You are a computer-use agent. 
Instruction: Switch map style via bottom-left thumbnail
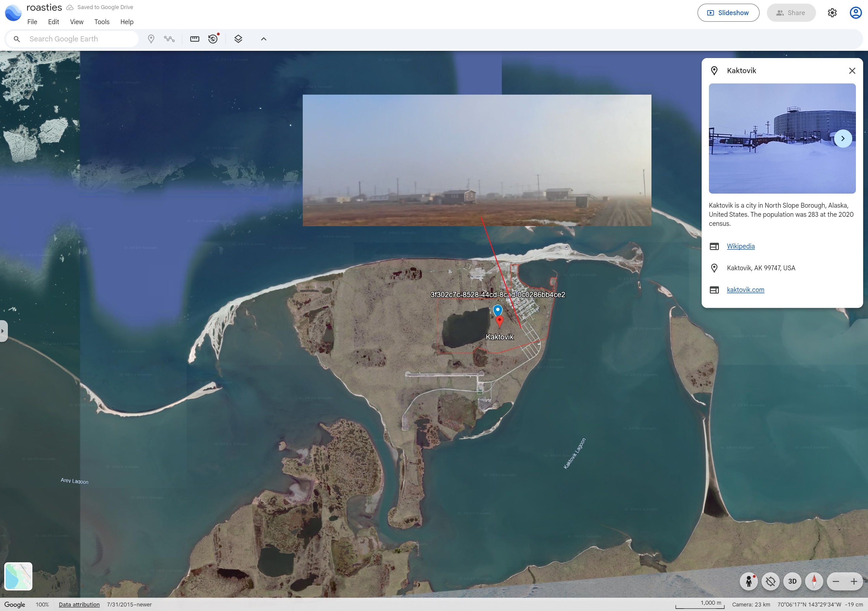pos(18,576)
